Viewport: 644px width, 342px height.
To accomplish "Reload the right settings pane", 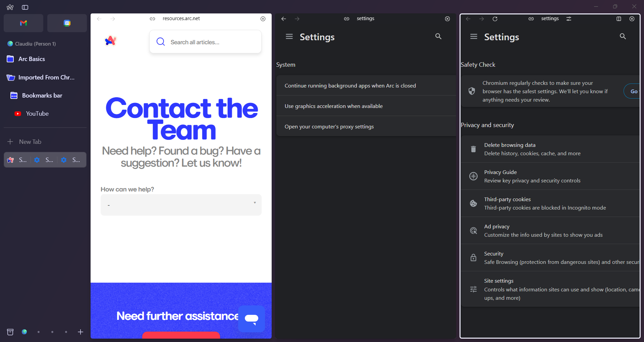I will click(x=495, y=19).
